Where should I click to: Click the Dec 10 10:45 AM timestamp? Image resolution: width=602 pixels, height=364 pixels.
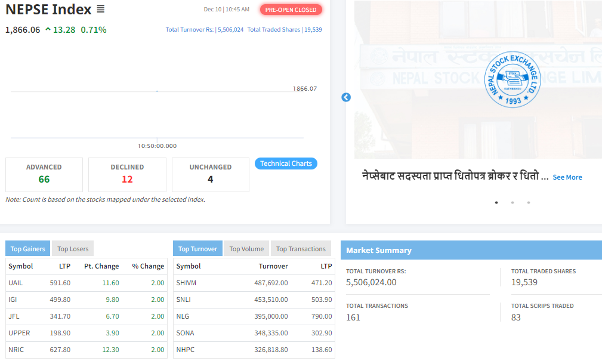(227, 9)
